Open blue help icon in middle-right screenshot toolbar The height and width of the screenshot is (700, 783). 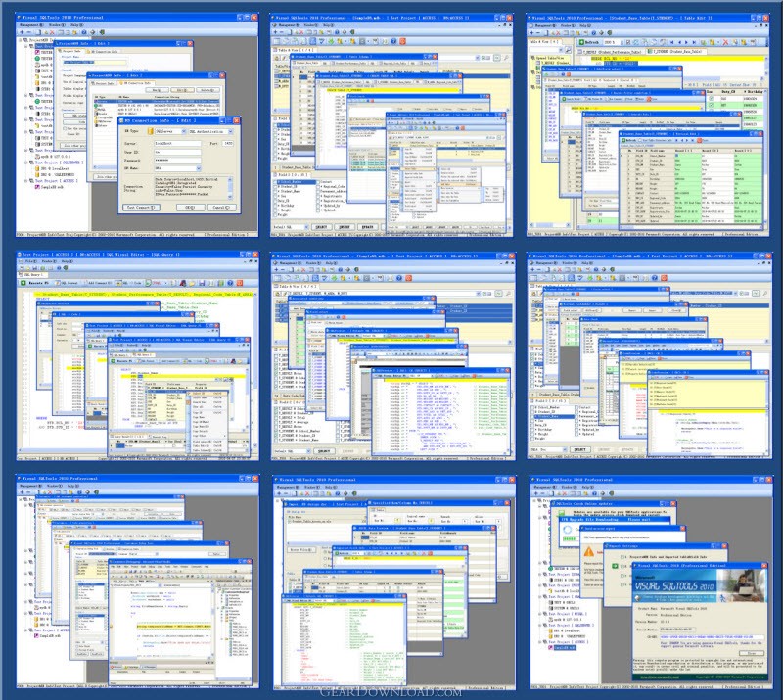[x=655, y=278]
